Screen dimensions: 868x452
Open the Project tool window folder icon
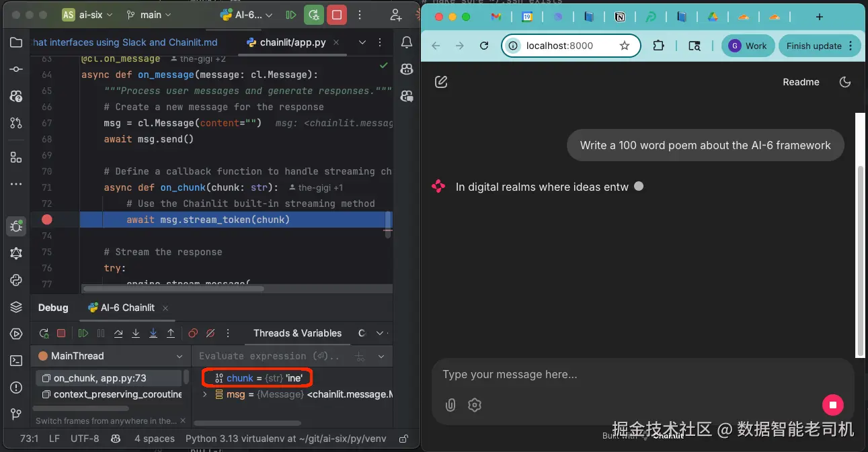[16, 42]
